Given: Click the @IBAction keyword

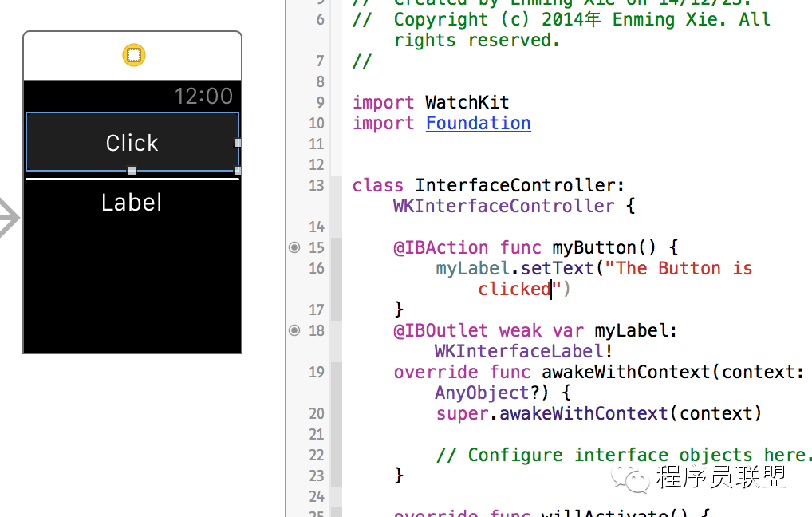Looking at the screenshot, I should pyautogui.click(x=440, y=247).
